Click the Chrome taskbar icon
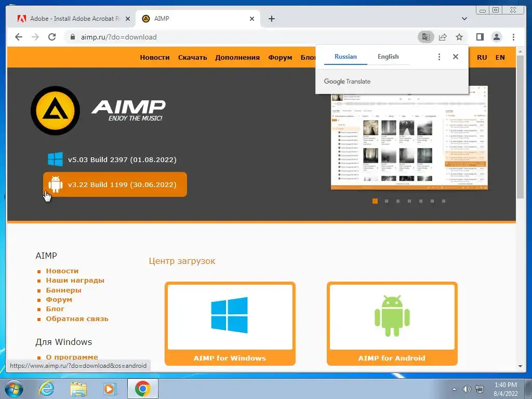532x399 pixels. click(142, 389)
